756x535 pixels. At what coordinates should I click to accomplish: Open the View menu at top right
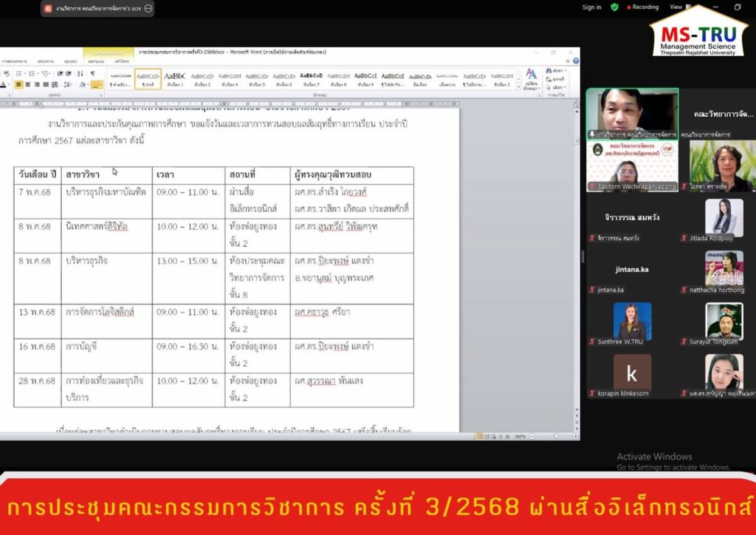coord(676,7)
